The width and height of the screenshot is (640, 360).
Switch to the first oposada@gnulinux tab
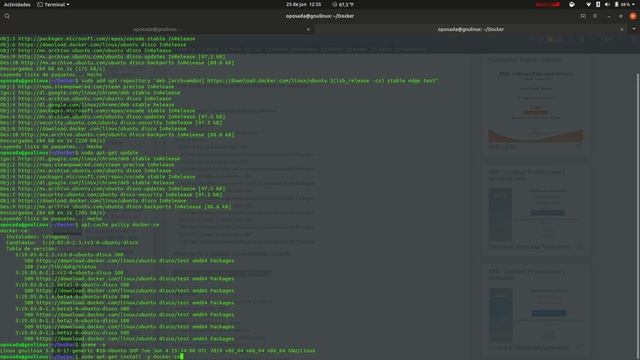(157, 29)
